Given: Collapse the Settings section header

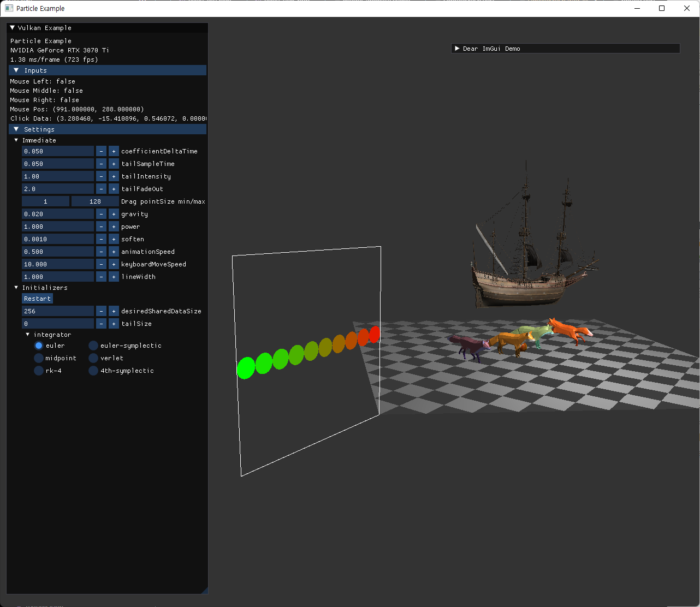Looking at the screenshot, I should [108, 129].
